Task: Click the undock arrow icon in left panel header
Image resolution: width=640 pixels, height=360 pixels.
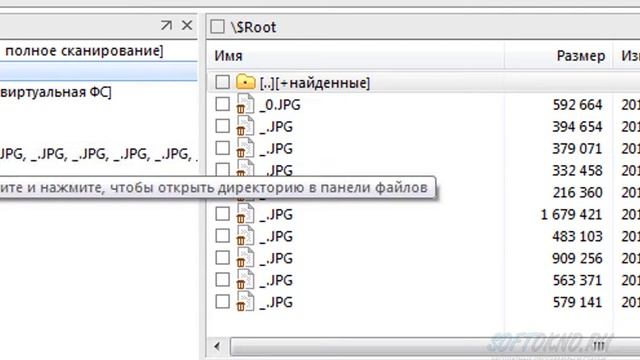Action: (166, 25)
